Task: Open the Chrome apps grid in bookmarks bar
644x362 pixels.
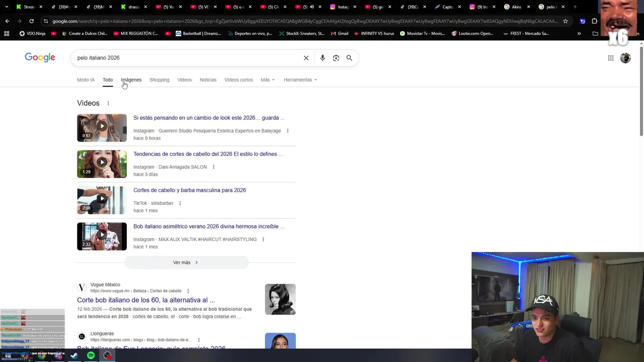Action: pyautogui.click(x=7, y=33)
